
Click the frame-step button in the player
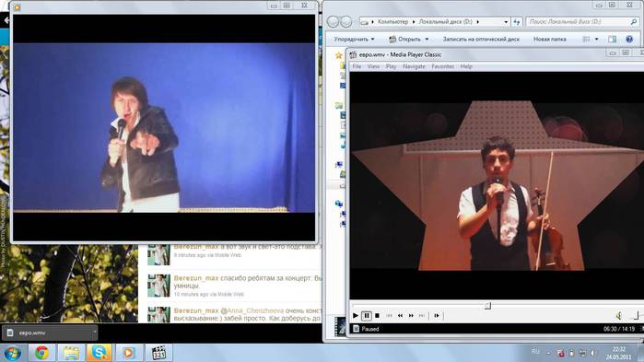coord(436,316)
